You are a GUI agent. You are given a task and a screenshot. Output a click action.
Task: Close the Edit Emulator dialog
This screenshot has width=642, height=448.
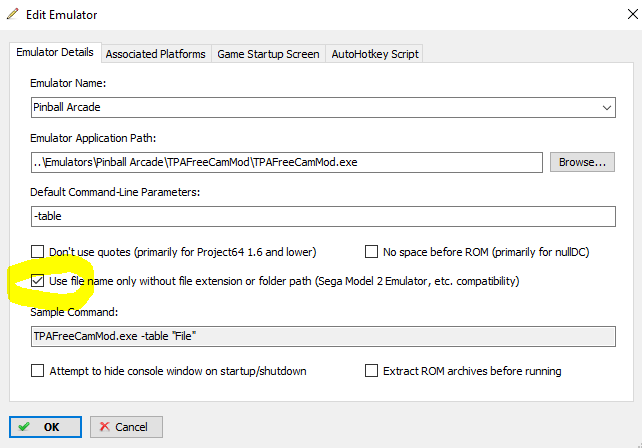click(632, 14)
